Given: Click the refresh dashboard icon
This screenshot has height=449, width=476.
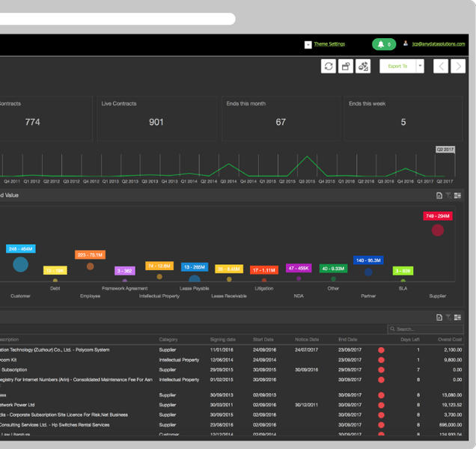Looking at the screenshot, I should click(329, 66).
